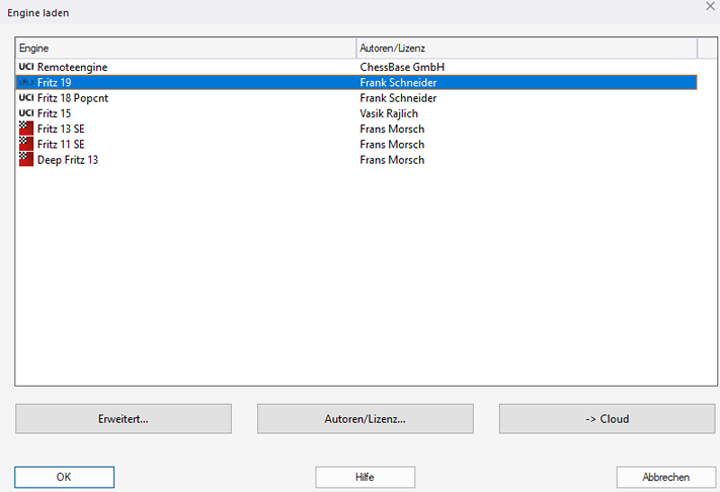Cancel with the Abbrechen button

pyautogui.click(x=666, y=477)
